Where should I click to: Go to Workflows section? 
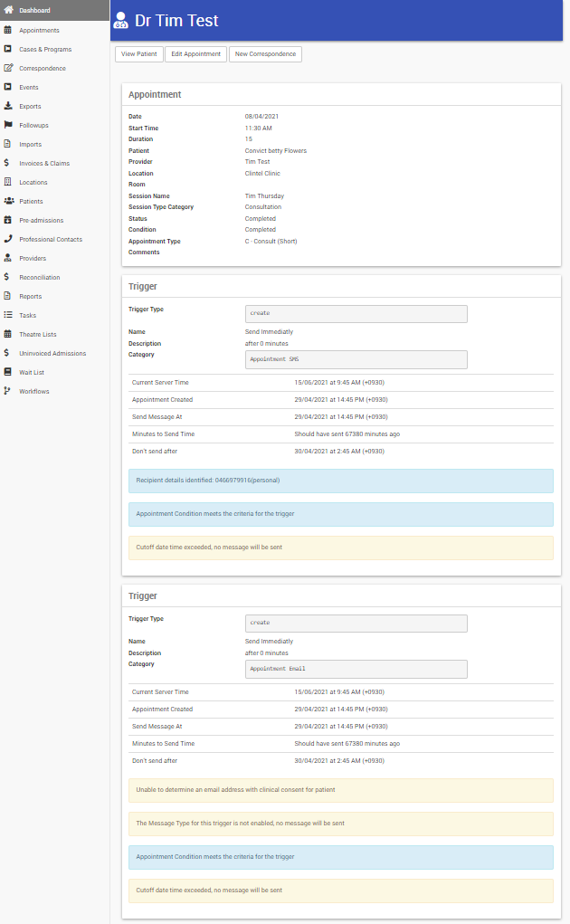click(x=34, y=391)
